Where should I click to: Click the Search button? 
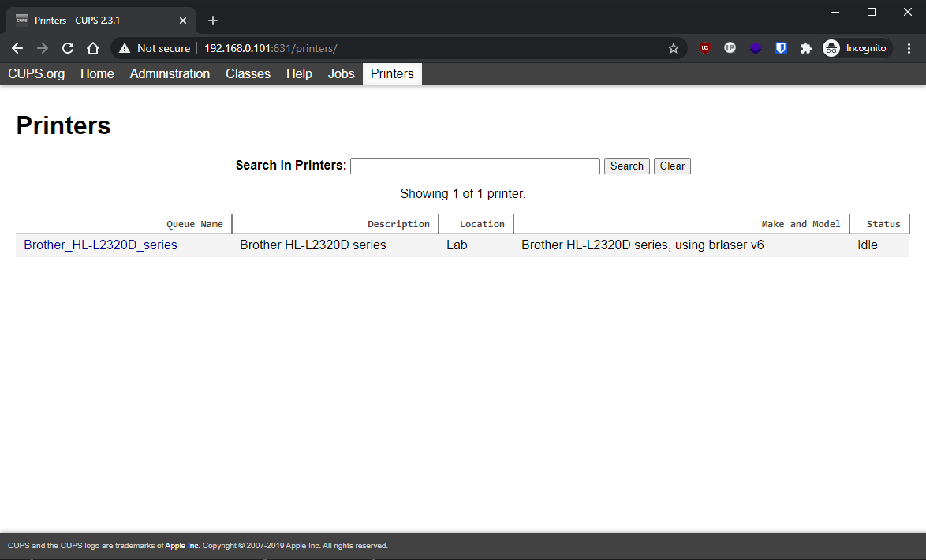tap(626, 166)
